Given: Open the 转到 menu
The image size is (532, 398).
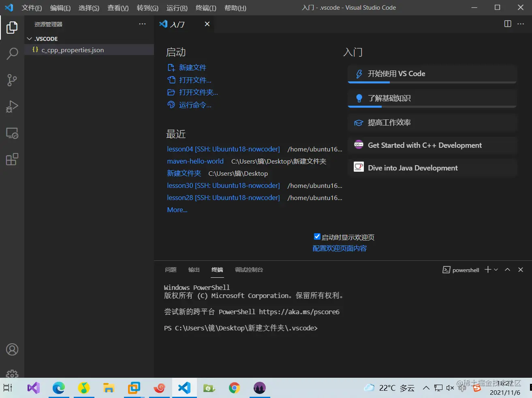Looking at the screenshot, I should (x=147, y=8).
